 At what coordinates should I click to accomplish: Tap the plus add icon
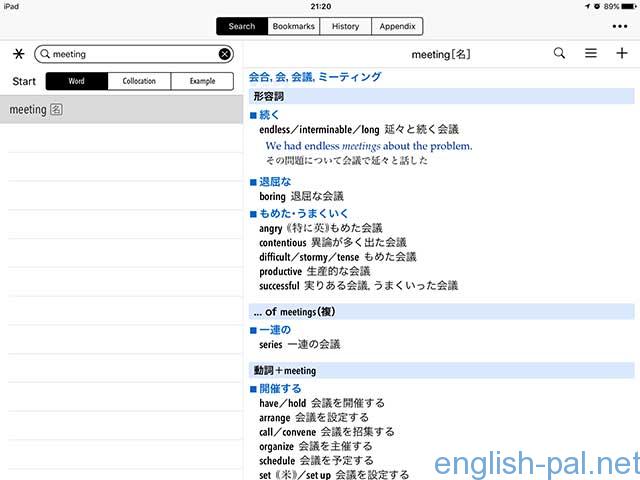[x=622, y=54]
